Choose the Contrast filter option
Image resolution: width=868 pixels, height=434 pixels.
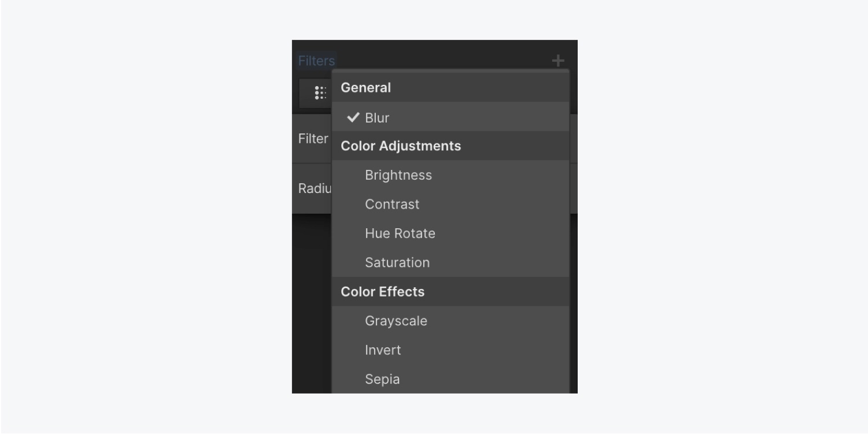(x=450, y=204)
